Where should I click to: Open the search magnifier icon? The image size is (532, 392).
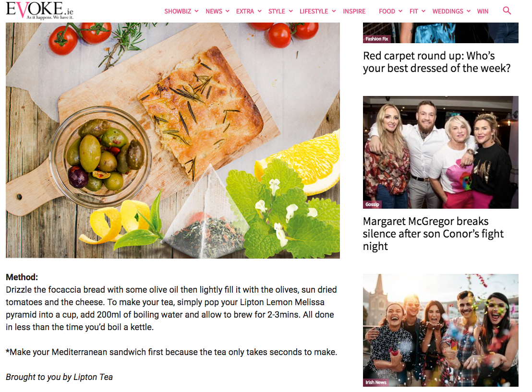507,11
